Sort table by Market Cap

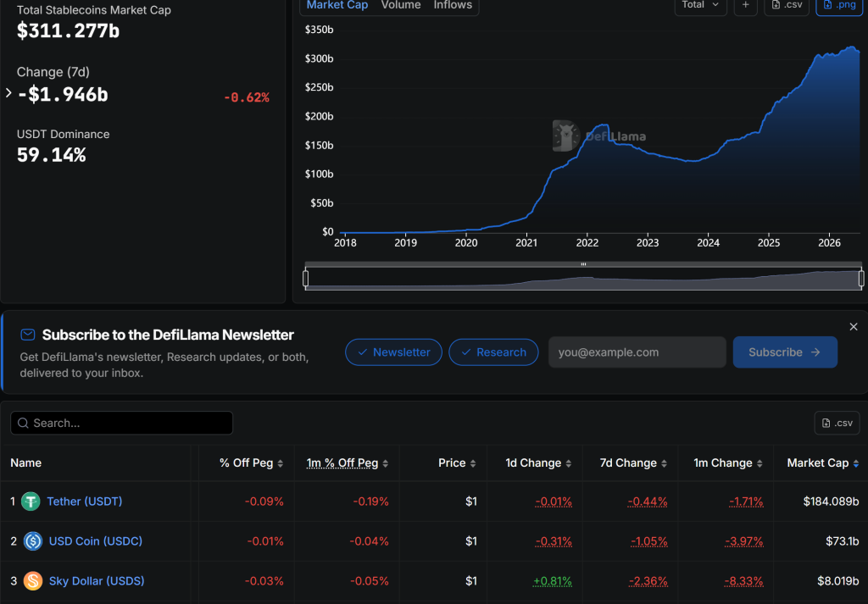click(x=822, y=463)
